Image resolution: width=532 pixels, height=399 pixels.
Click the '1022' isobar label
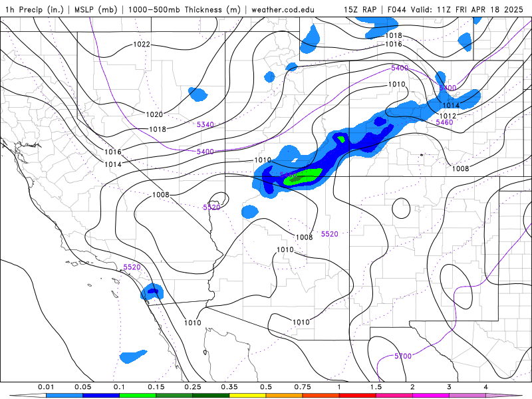click(x=142, y=45)
